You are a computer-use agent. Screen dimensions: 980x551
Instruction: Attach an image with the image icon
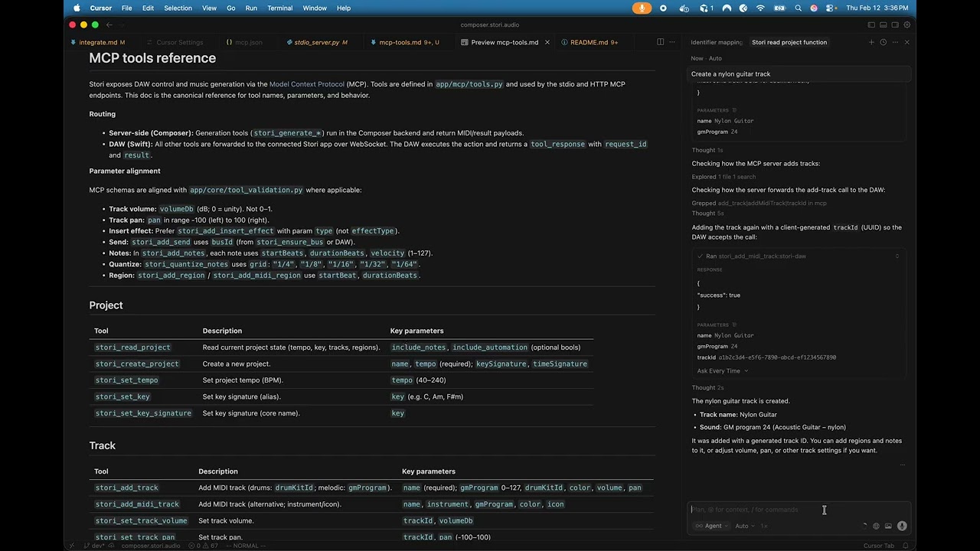[x=888, y=526]
